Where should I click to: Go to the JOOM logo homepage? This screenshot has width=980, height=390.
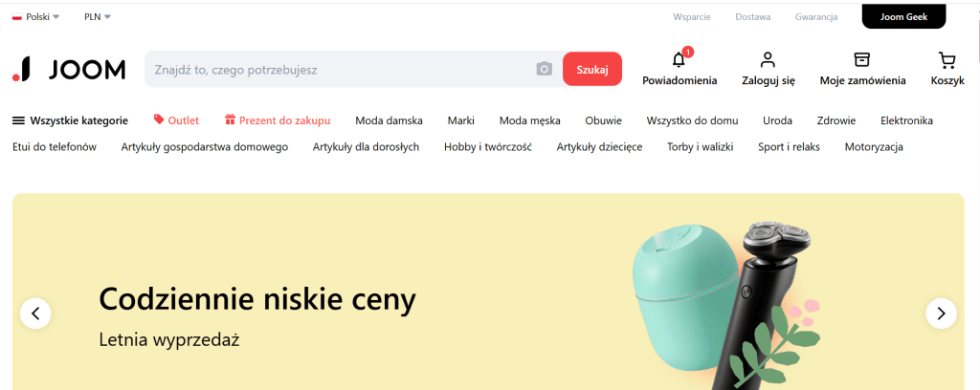click(x=69, y=69)
